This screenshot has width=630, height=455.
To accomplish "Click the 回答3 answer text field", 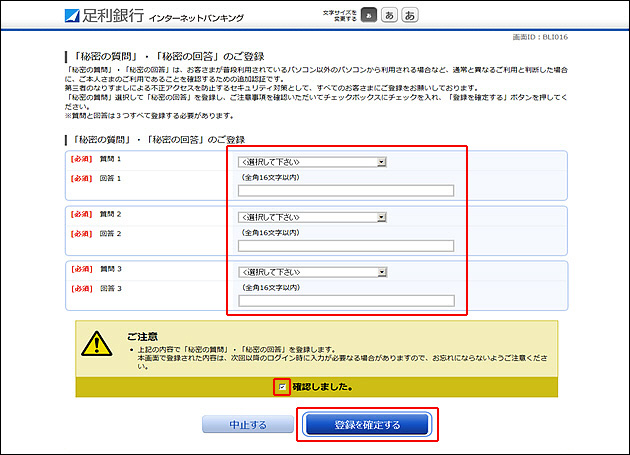I will pyautogui.click(x=346, y=300).
